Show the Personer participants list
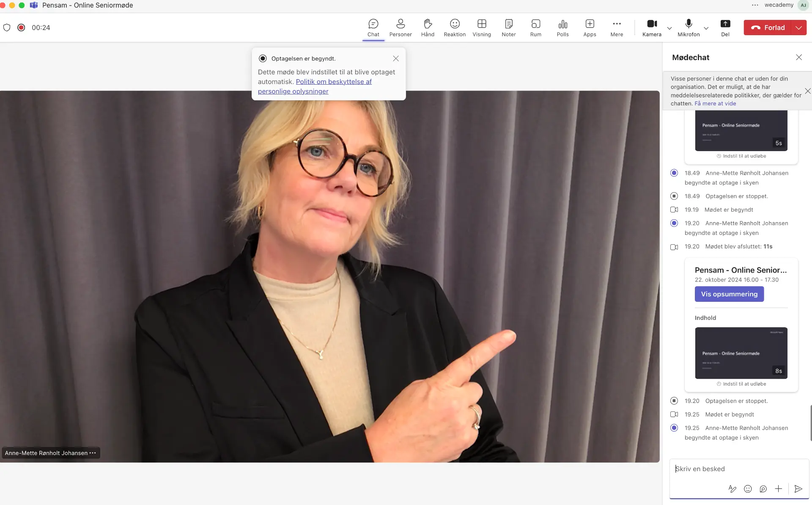Screen dimensions: 812x505 pos(401,28)
